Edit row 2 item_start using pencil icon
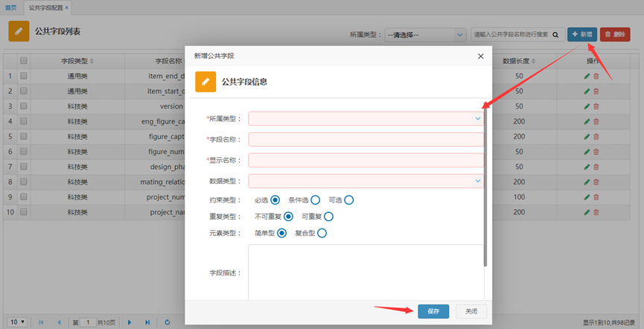The image size is (644, 329). (x=587, y=92)
